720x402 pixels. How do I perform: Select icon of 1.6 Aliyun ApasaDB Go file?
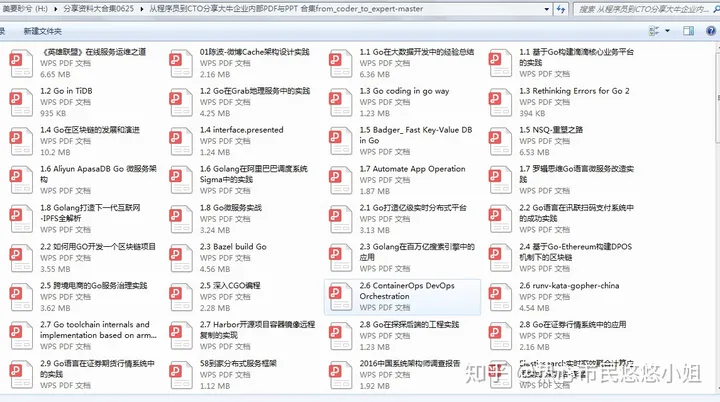pos(21,180)
